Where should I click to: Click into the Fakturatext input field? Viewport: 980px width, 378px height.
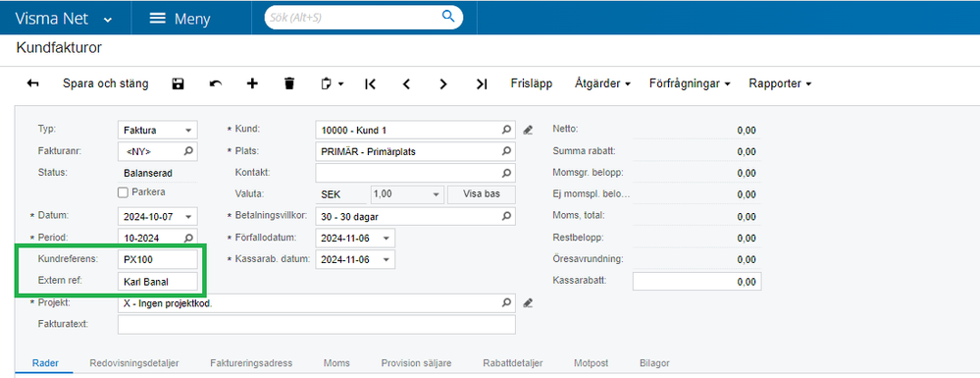point(316,325)
